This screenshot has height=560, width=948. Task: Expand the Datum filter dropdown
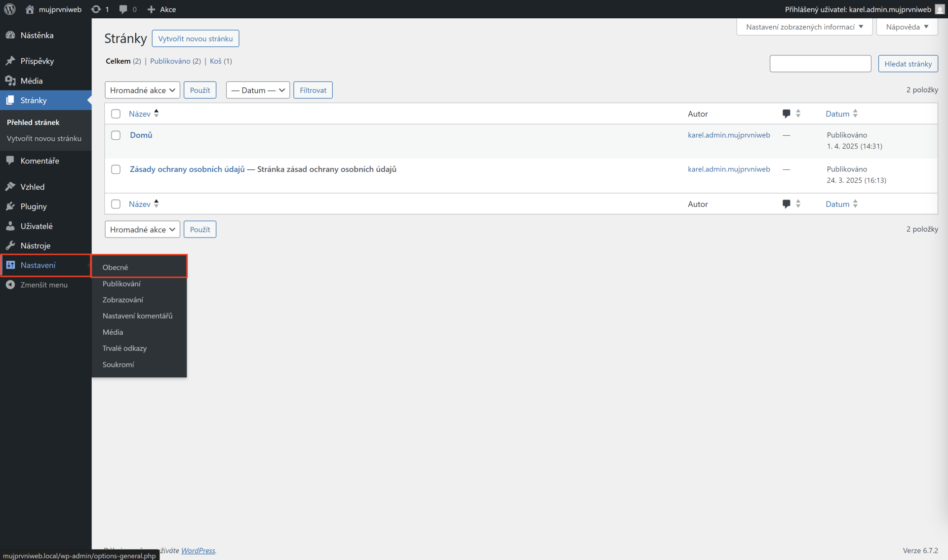[258, 90]
